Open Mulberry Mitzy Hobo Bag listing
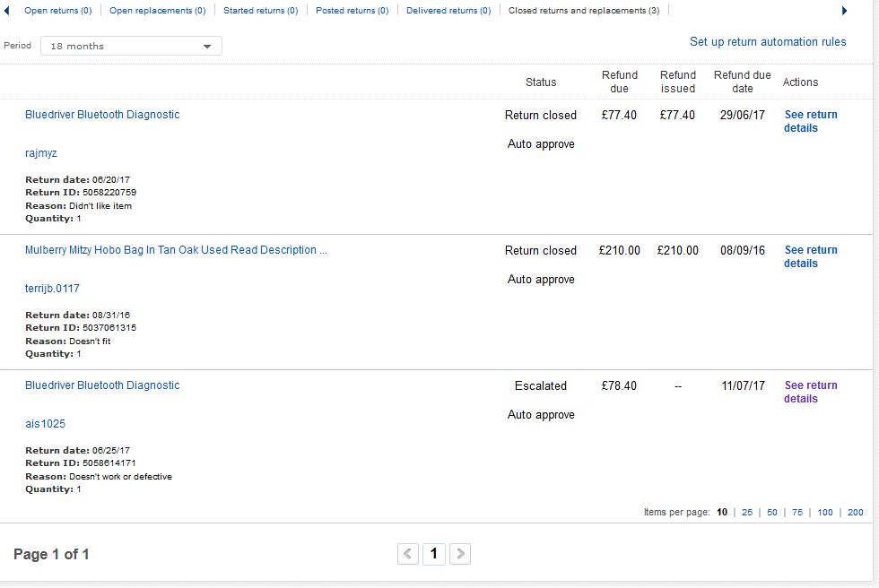 [x=176, y=250]
